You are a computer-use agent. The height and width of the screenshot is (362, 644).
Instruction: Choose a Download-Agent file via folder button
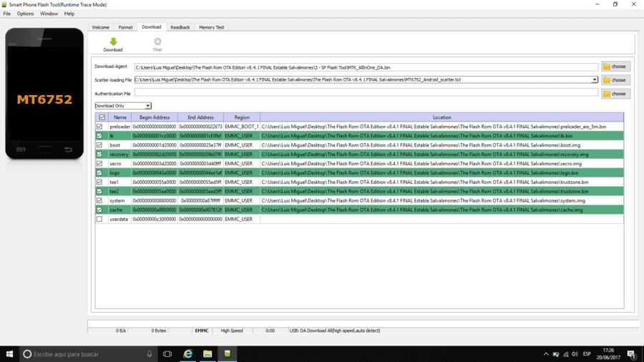(x=615, y=67)
